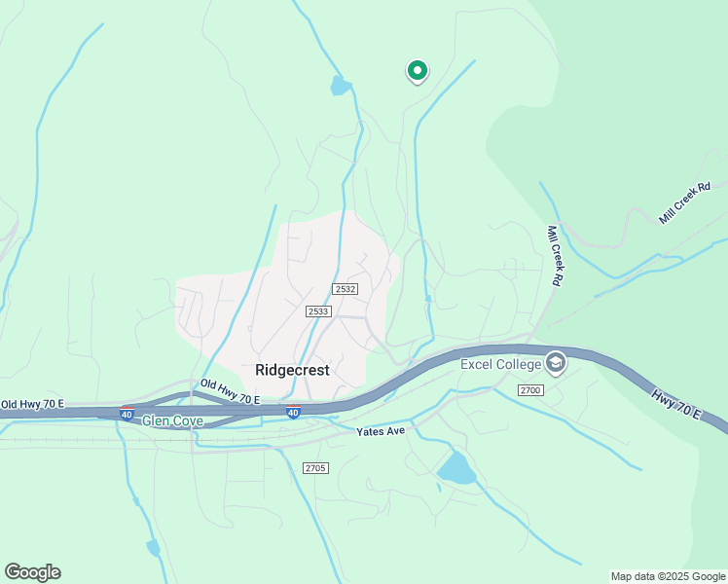The image size is (728, 584).
Task: Click the Yates Ave street label
Action: coord(381,431)
